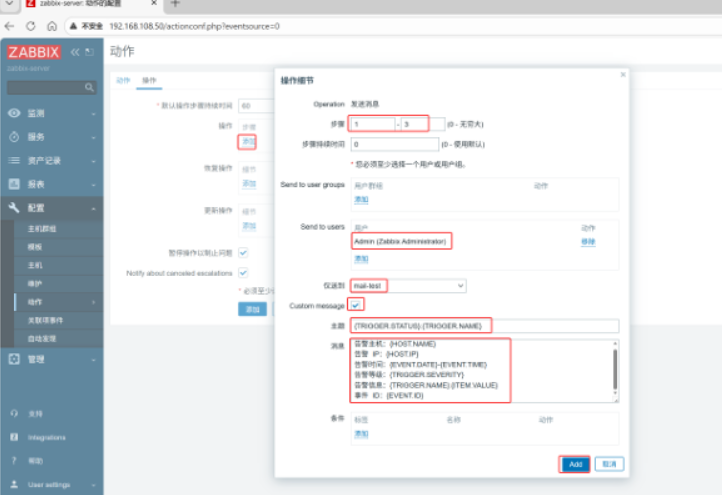
Task: Click 添加 link under 条件 section
Action: tap(361, 434)
